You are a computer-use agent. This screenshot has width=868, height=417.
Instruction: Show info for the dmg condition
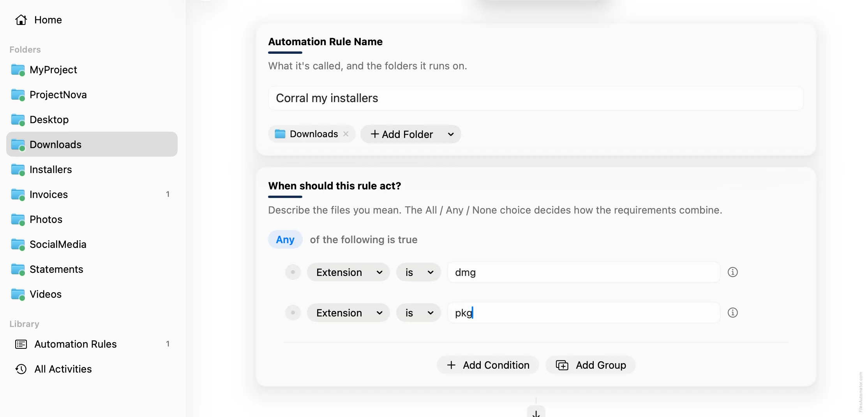pyautogui.click(x=732, y=272)
